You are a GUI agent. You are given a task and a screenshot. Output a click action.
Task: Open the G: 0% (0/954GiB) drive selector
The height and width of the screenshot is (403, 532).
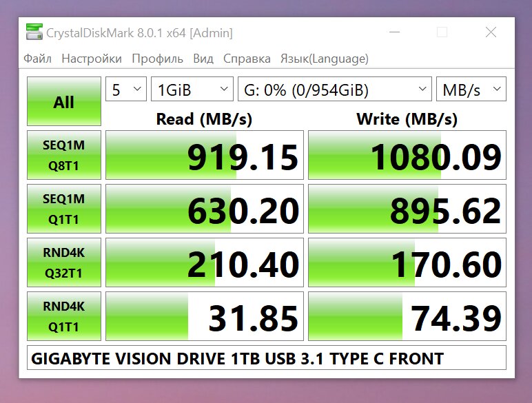[334, 90]
